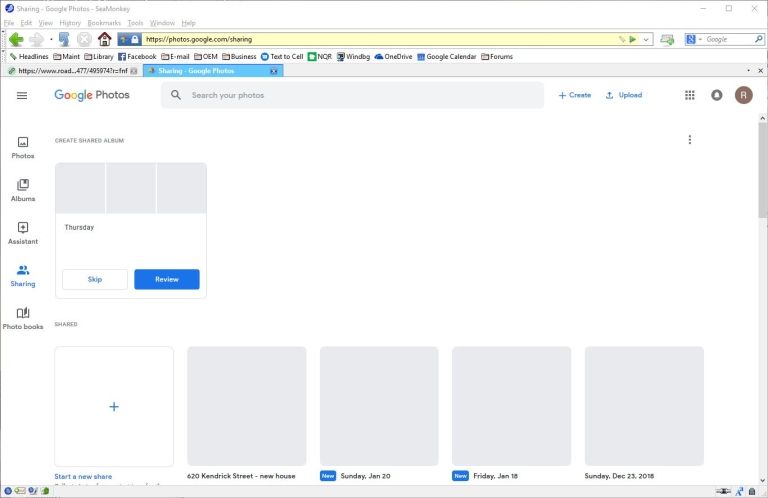Open the Window menu
The height and width of the screenshot is (498, 768).
(x=162, y=23)
